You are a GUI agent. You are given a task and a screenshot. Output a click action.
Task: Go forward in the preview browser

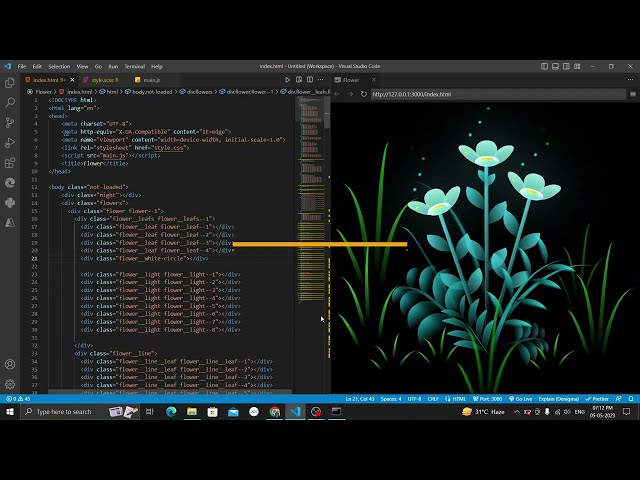pos(350,94)
